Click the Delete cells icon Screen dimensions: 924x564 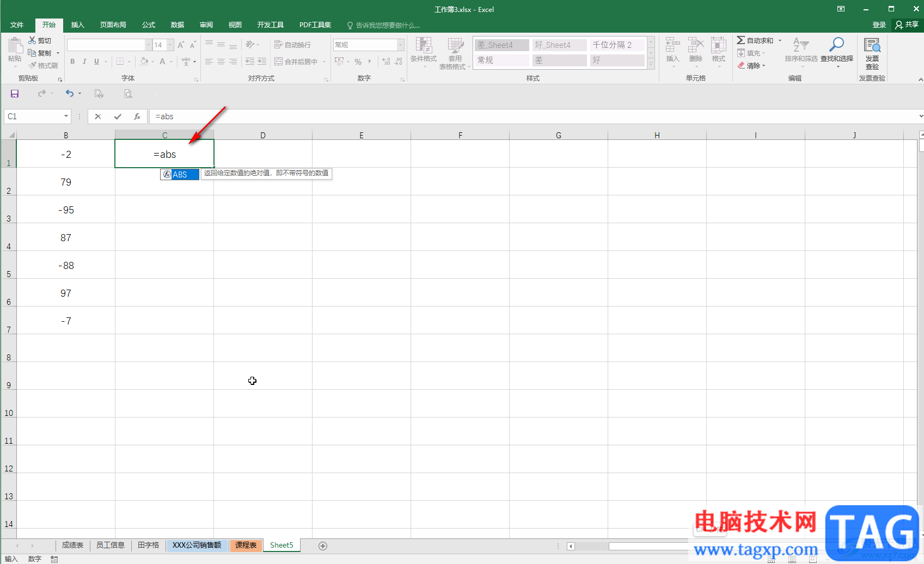(x=696, y=45)
